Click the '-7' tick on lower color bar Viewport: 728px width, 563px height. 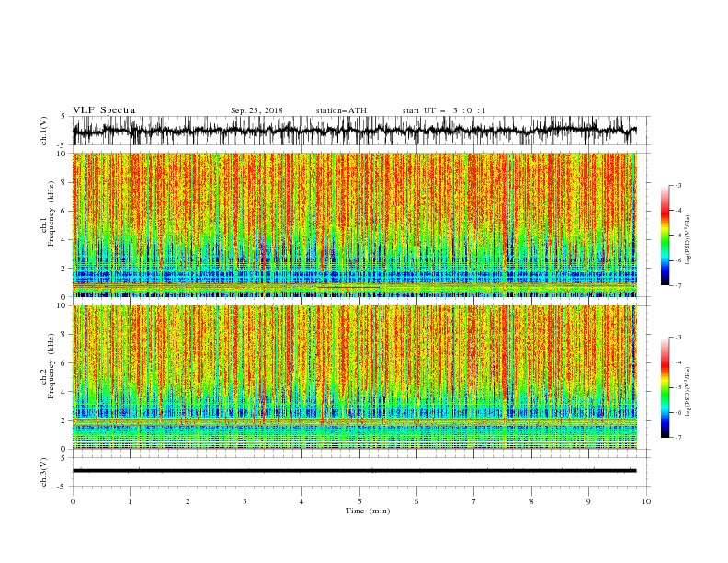677,437
